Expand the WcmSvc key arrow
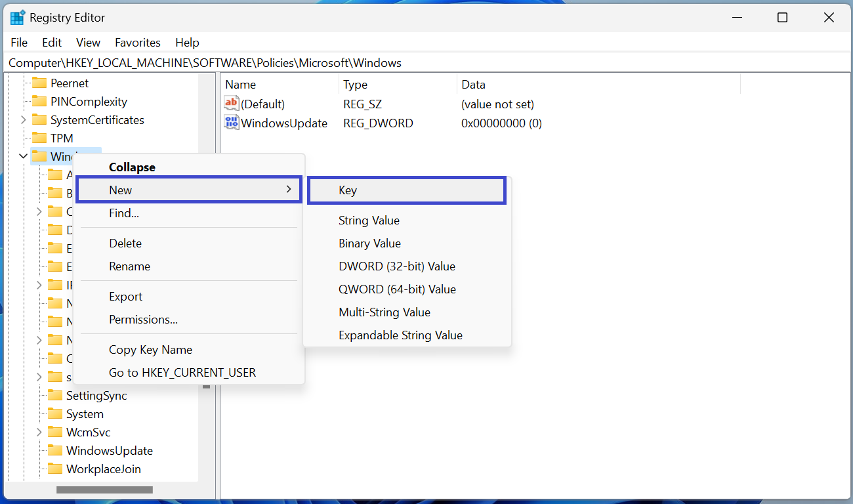Image resolution: width=853 pixels, height=504 pixels. pyautogui.click(x=39, y=432)
